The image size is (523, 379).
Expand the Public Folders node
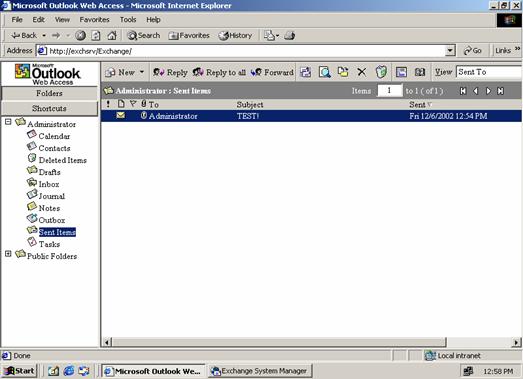8,254
